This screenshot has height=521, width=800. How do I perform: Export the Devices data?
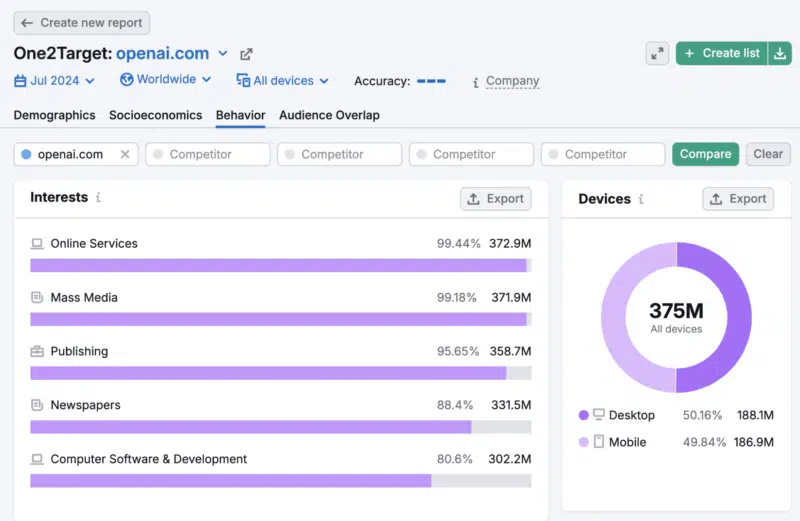(x=738, y=199)
